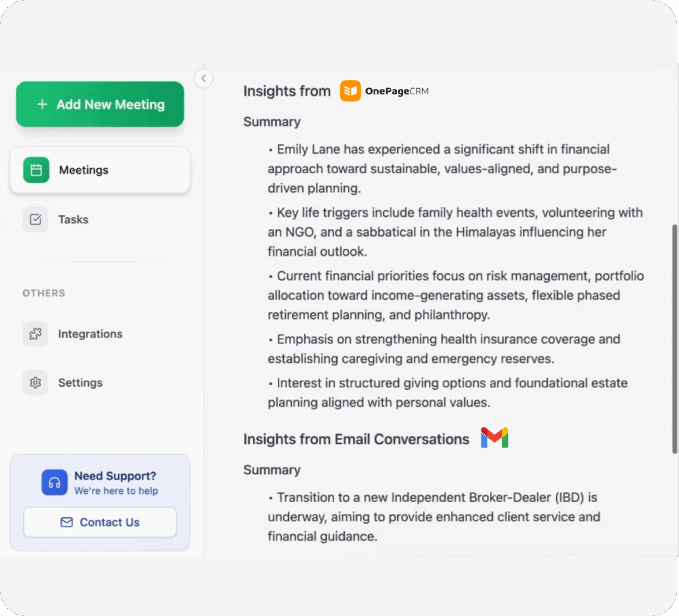Click the gear icon beside Settings

pos(35,383)
